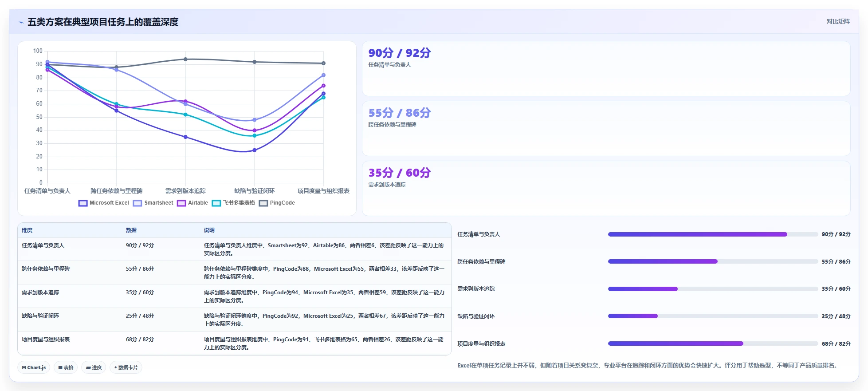Screen dimensions: 868x391
Task: Toggle the Microsoft Excel legend item
Action: [104, 203]
